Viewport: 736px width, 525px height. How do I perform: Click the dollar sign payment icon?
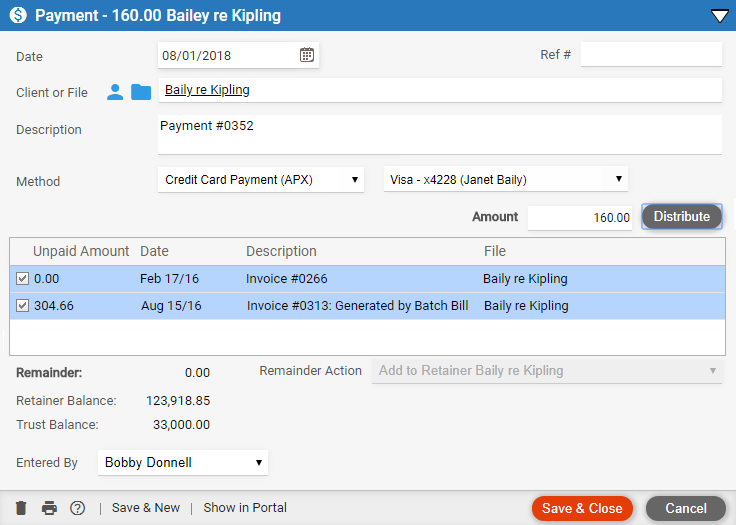coord(18,16)
